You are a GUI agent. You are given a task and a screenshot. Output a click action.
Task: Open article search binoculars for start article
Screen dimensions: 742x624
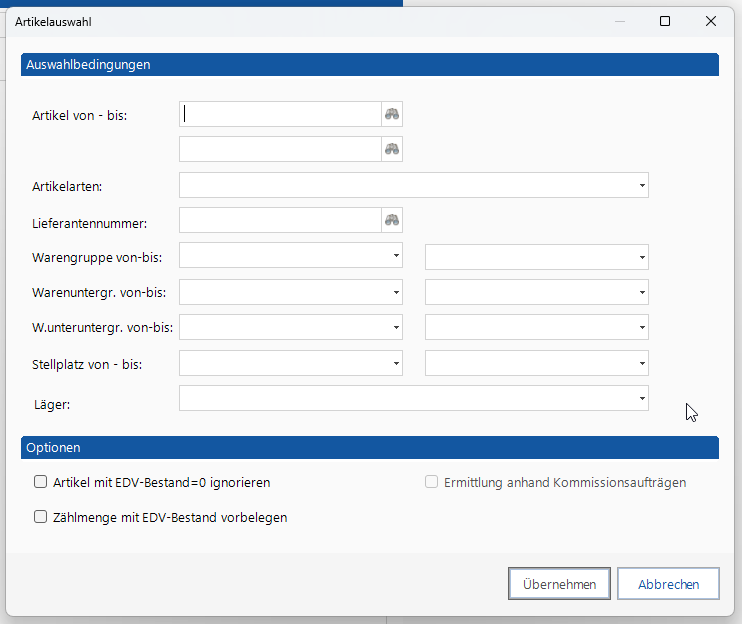tap(392, 114)
